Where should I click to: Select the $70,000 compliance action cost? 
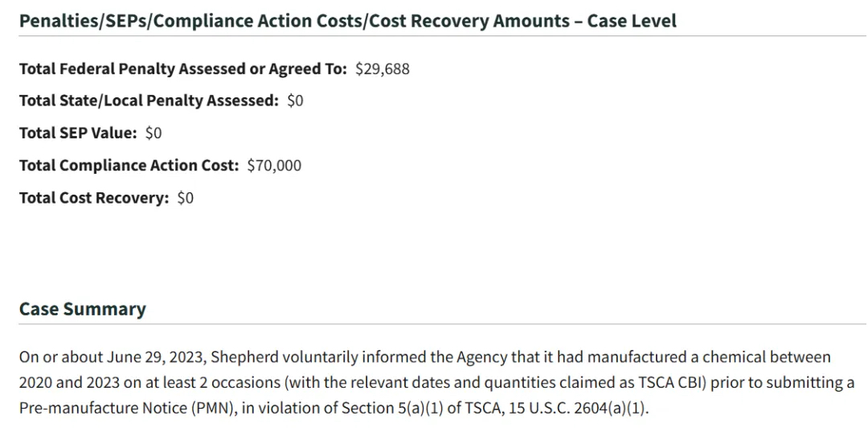[274, 165]
